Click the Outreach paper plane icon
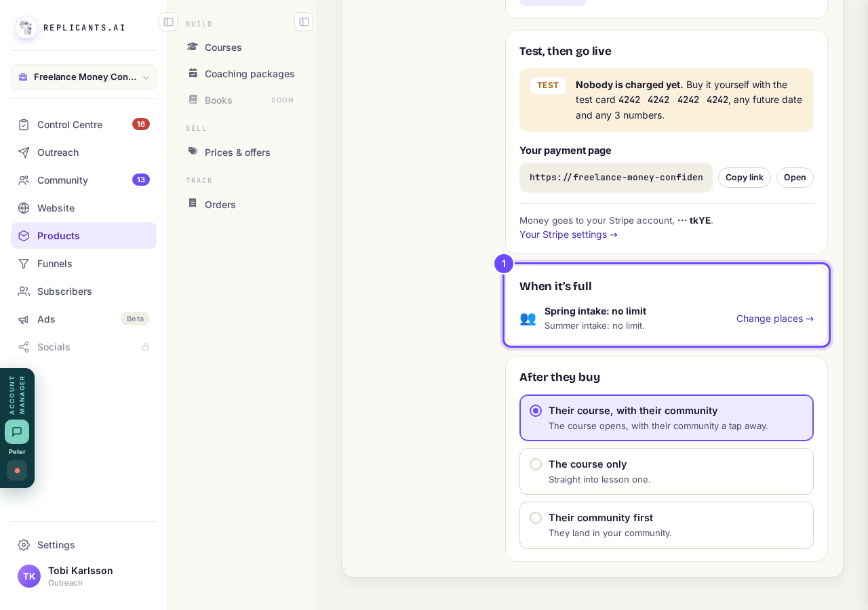 [x=24, y=152]
